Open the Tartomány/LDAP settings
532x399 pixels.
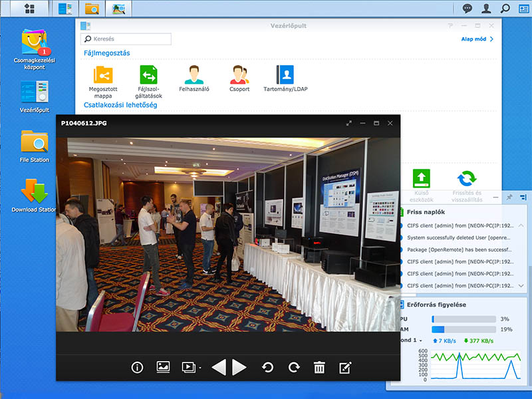[285, 79]
